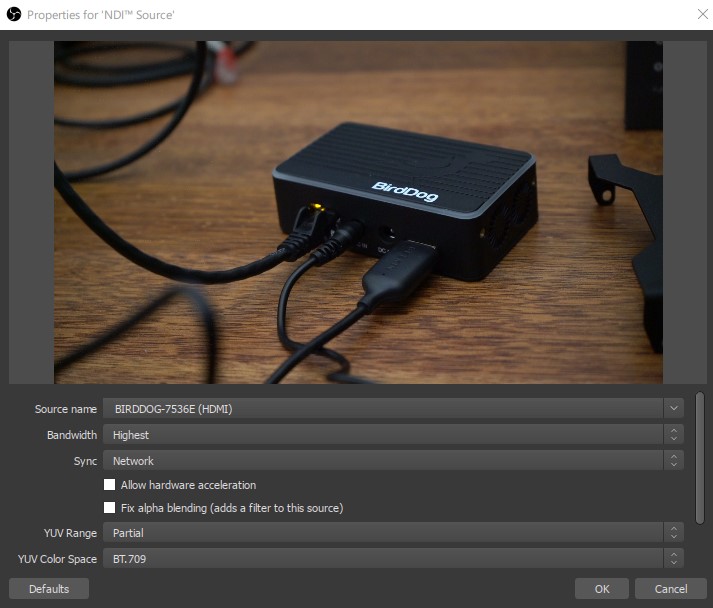The image size is (713, 608).
Task: Expand the Bandwidth combo box
Action: (x=393, y=435)
